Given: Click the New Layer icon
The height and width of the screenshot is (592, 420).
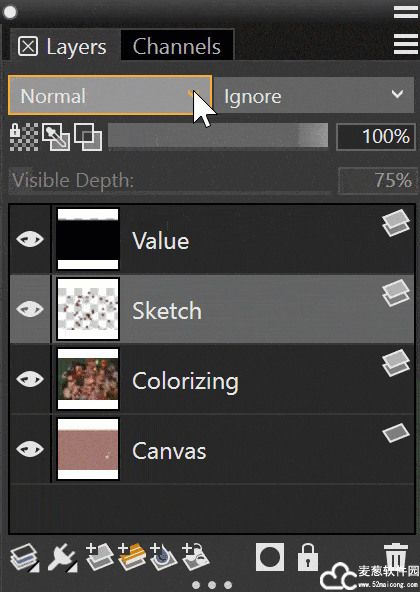Looking at the screenshot, I should (100, 557).
